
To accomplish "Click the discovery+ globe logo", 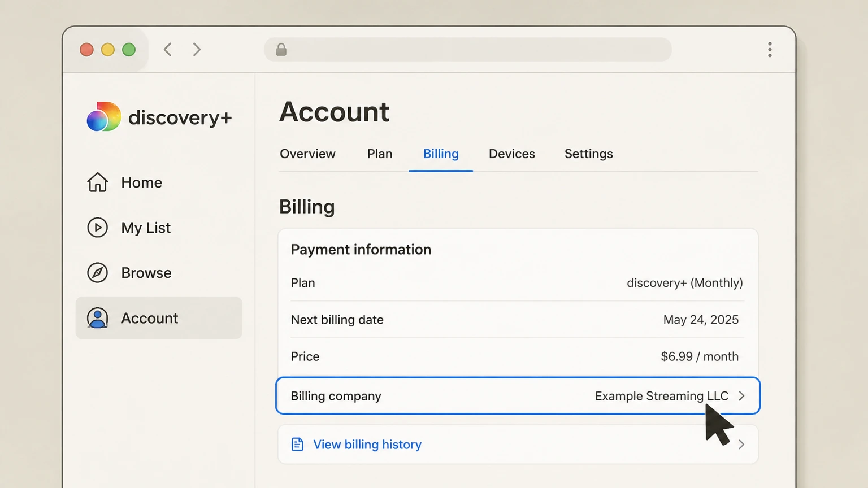I will coord(104,117).
